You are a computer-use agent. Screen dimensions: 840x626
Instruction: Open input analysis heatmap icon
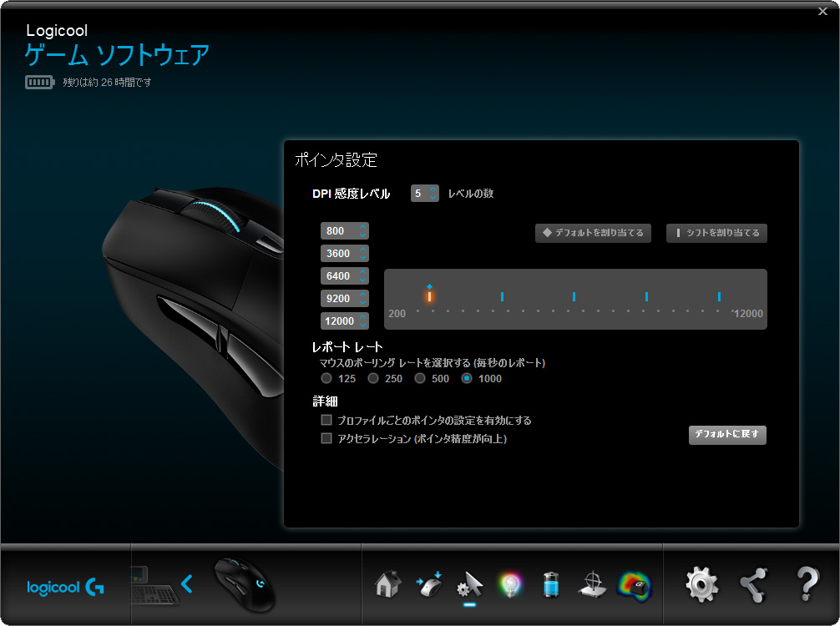pyautogui.click(x=635, y=586)
